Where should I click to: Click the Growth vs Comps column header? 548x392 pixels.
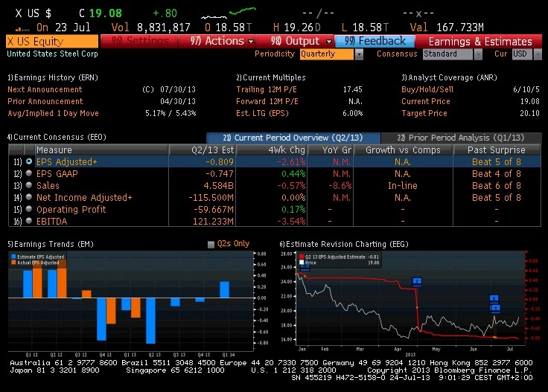pos(403,150)
